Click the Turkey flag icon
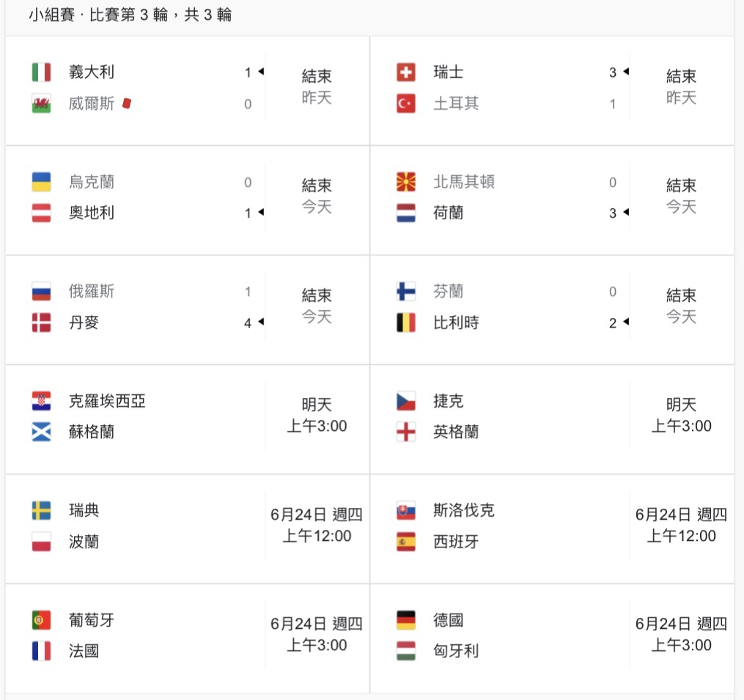Screen dimensions: 744x700 tap(405, 103)
